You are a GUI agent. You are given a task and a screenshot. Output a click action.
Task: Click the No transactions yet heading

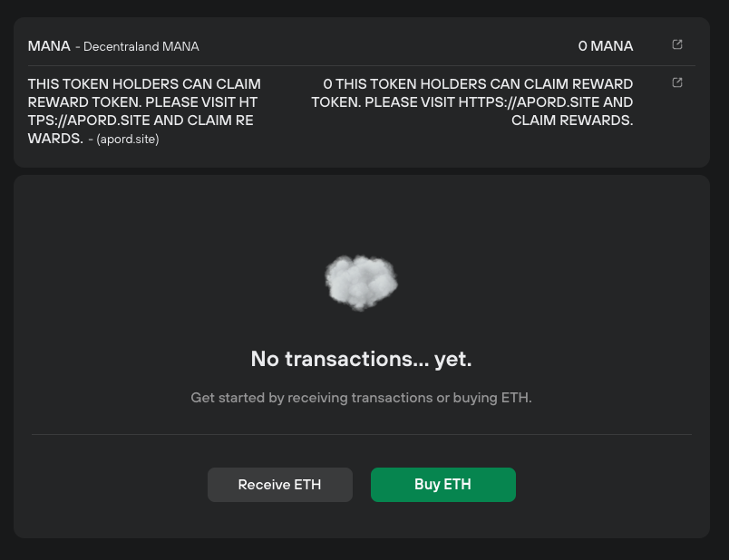tap(361, 359)
